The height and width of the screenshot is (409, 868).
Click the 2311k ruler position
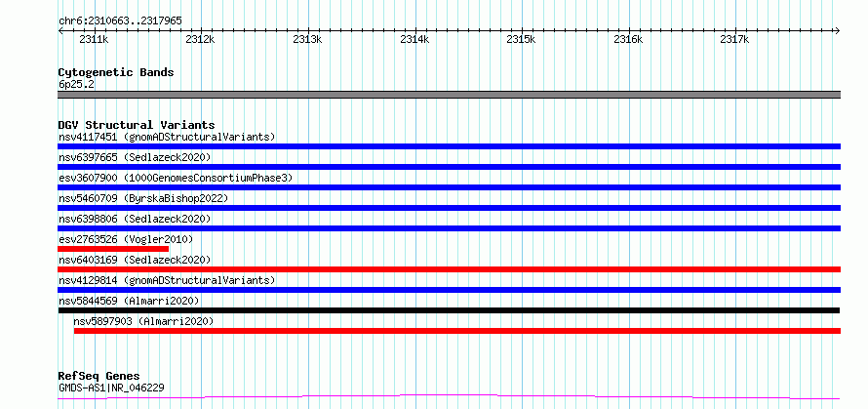94,39
